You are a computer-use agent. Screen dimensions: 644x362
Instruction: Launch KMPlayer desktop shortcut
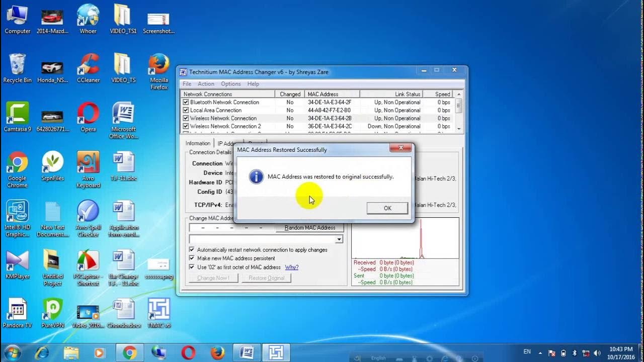point(18,265)
